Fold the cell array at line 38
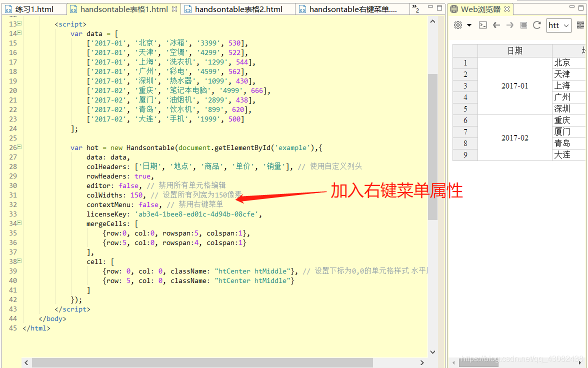 (x=19, y=260)
